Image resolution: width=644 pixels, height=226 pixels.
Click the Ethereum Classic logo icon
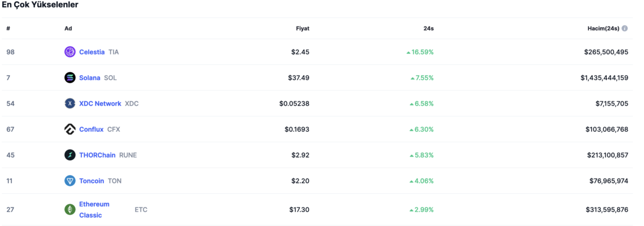coord(70,210)
